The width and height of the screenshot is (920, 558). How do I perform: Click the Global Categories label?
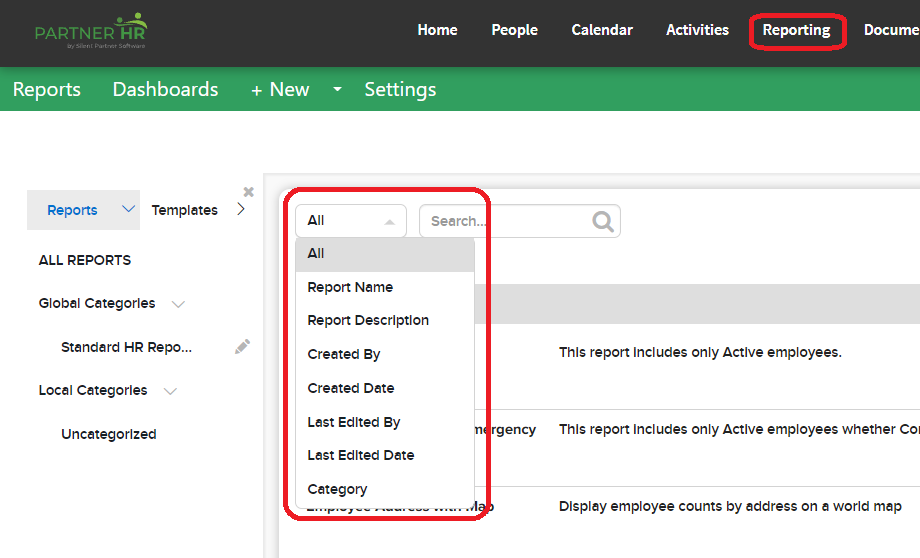pos(97,303)
